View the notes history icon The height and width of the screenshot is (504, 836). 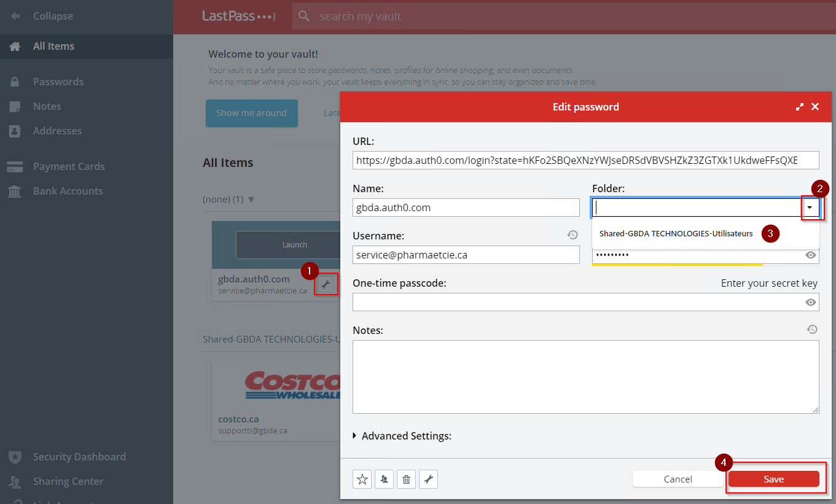click(x=812, y=330)
